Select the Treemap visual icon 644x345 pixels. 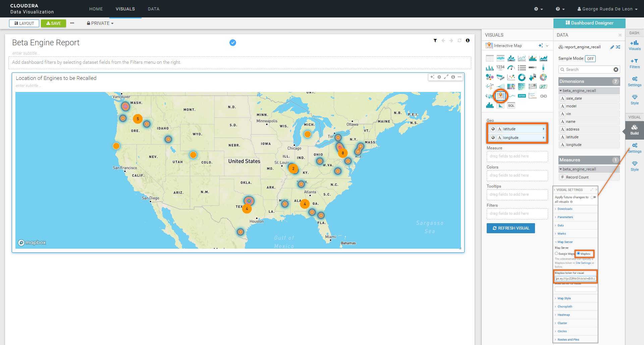(511, 87)
